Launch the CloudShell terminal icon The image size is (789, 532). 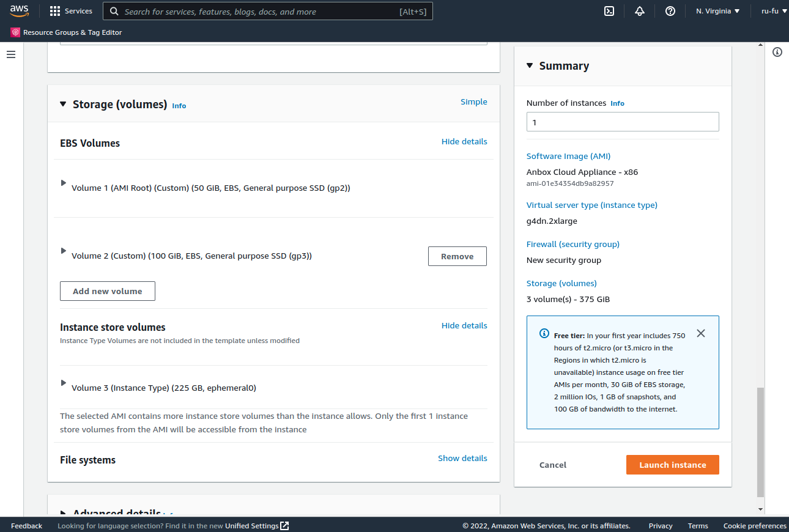(609, 11)
